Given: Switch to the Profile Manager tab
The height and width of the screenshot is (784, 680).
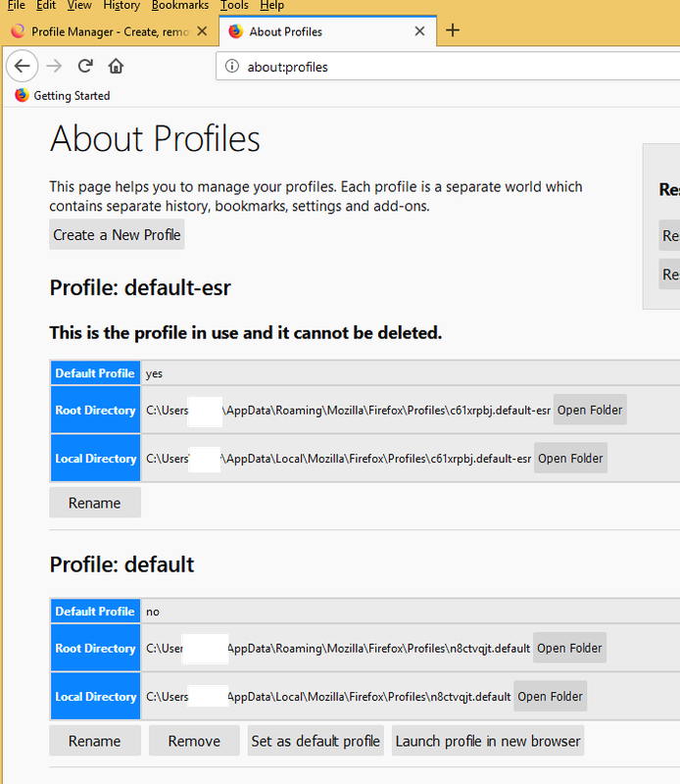Looking at the screenshot, I should pos(110,31).
